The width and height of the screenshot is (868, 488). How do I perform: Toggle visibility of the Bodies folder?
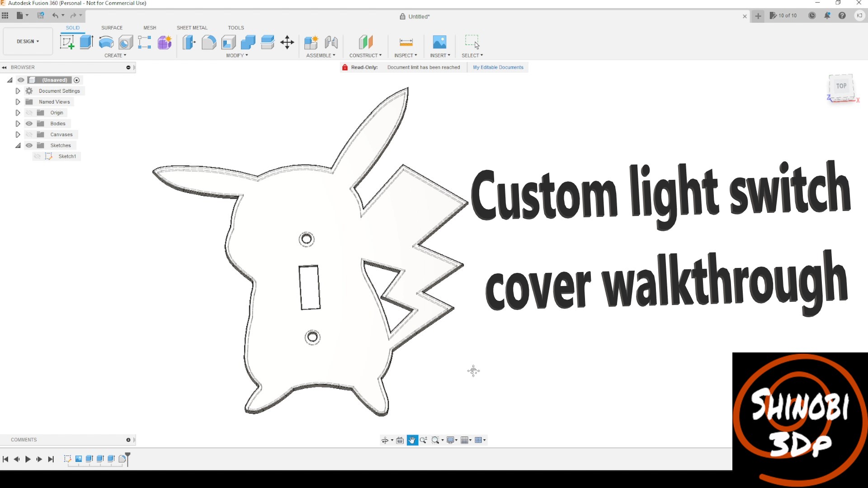(x=29, y=123)
